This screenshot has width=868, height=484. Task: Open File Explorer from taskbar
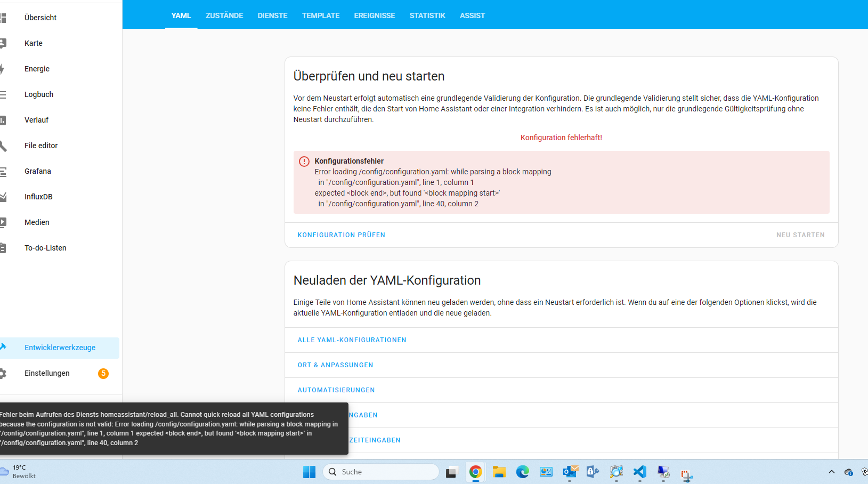pos(499,472)
